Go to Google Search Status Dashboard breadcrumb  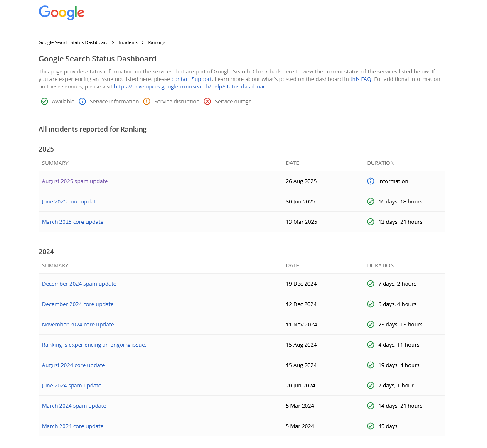74,42
